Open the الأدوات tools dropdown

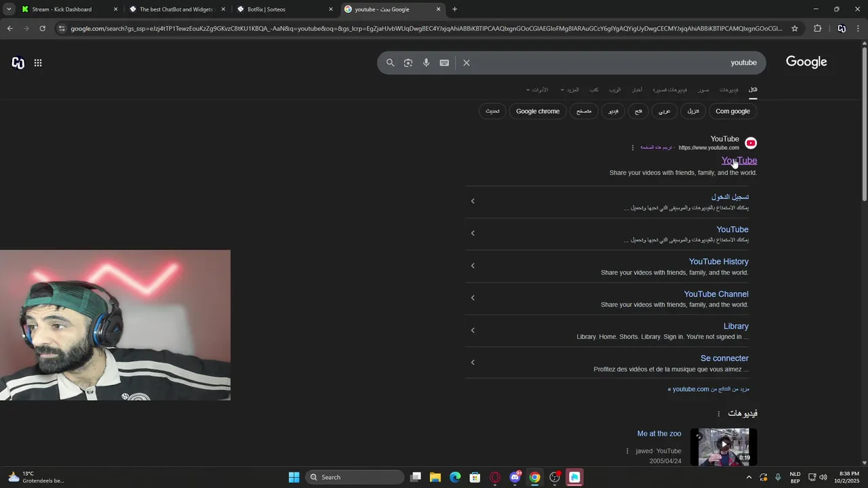click(x=537, y=89)
